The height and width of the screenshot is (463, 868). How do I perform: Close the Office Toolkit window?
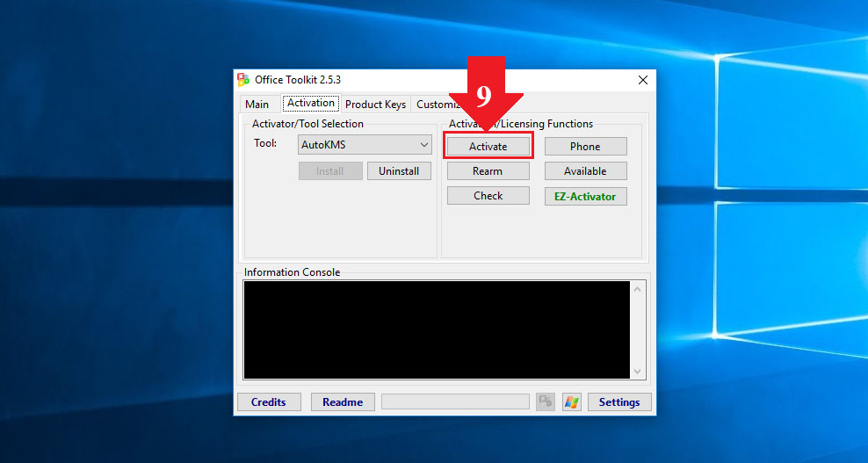(643, 80)
